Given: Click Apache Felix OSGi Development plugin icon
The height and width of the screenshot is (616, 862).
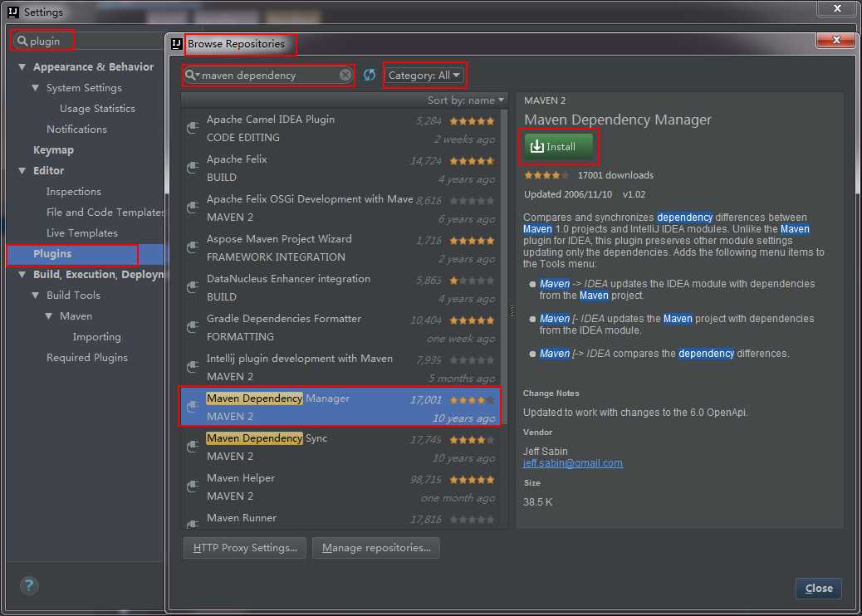Looking at the screenshot, I should (x=193, y=208).
